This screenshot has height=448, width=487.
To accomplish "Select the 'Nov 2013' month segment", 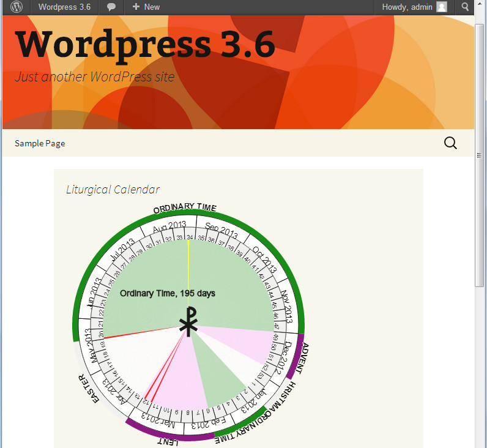I will pos(287,307).
